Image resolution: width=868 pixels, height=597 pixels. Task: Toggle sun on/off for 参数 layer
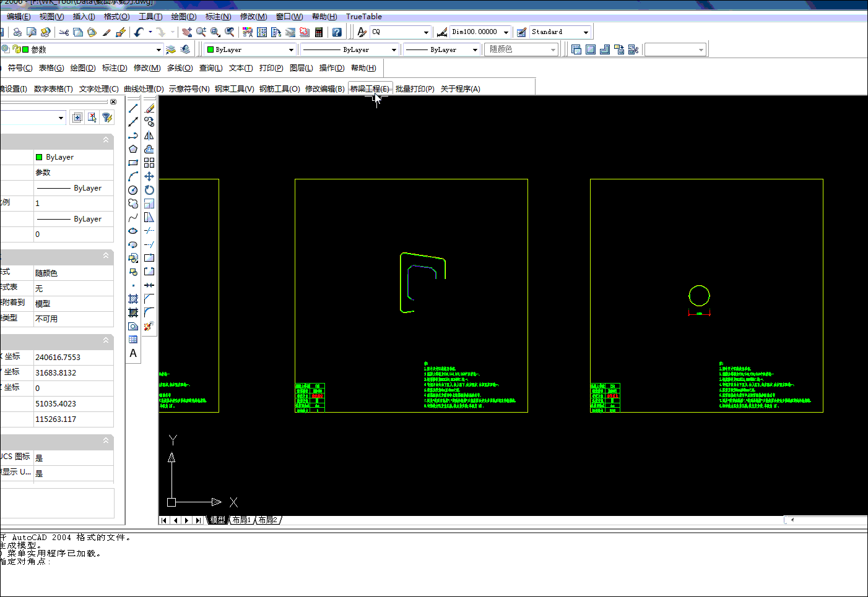pyautogui.click(x=6, y=49)
